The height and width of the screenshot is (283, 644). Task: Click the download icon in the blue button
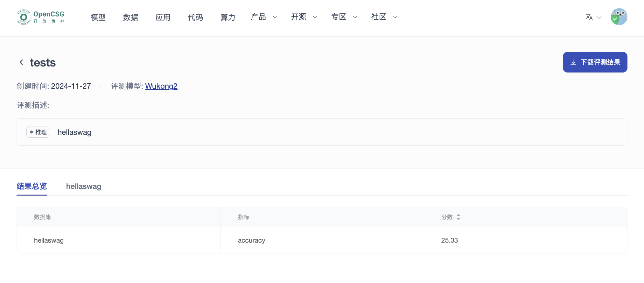573,62
